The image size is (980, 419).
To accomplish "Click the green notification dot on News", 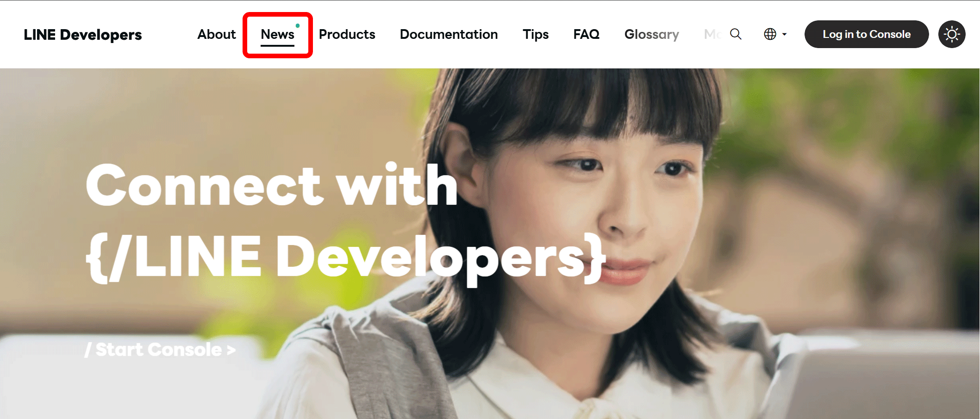I will tap(298, 25).
